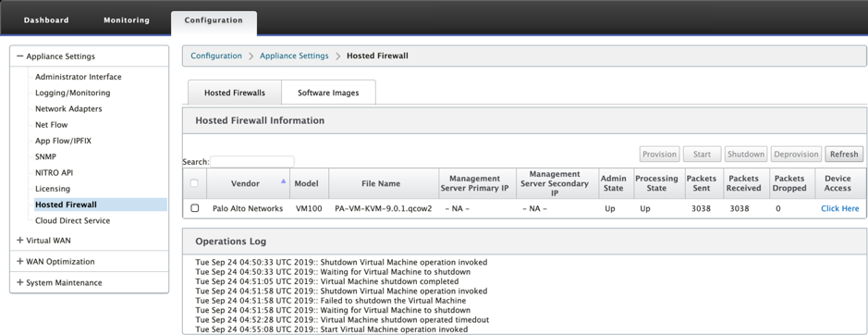This screenshot has width=868, height=335.
Task: Check the Palo Alto Networks row checkbox
Action: coord(194,208)
